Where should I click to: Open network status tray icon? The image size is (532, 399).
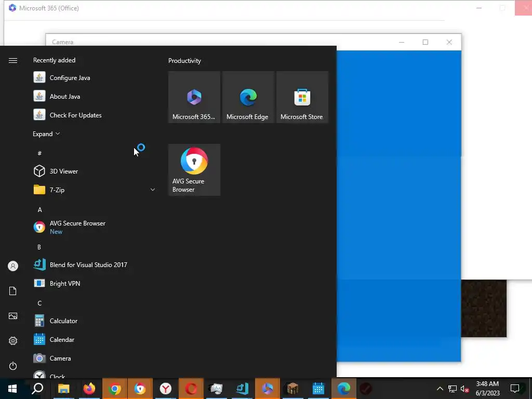point(453,389)
